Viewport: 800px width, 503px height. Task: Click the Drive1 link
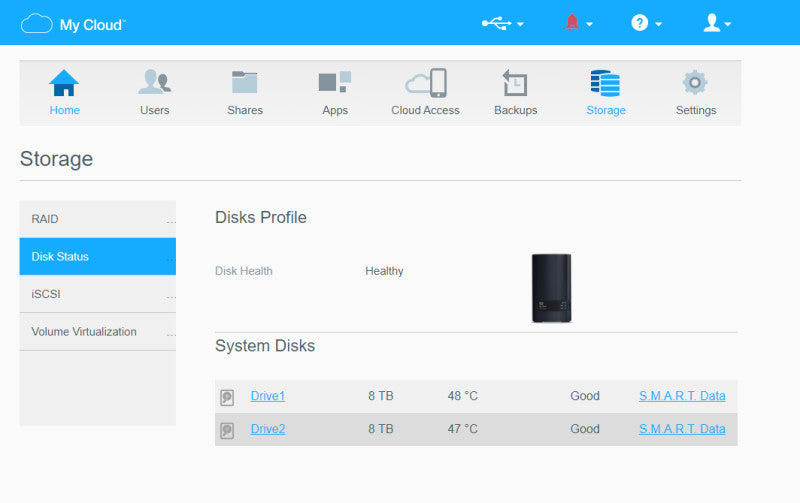(268, 396)
